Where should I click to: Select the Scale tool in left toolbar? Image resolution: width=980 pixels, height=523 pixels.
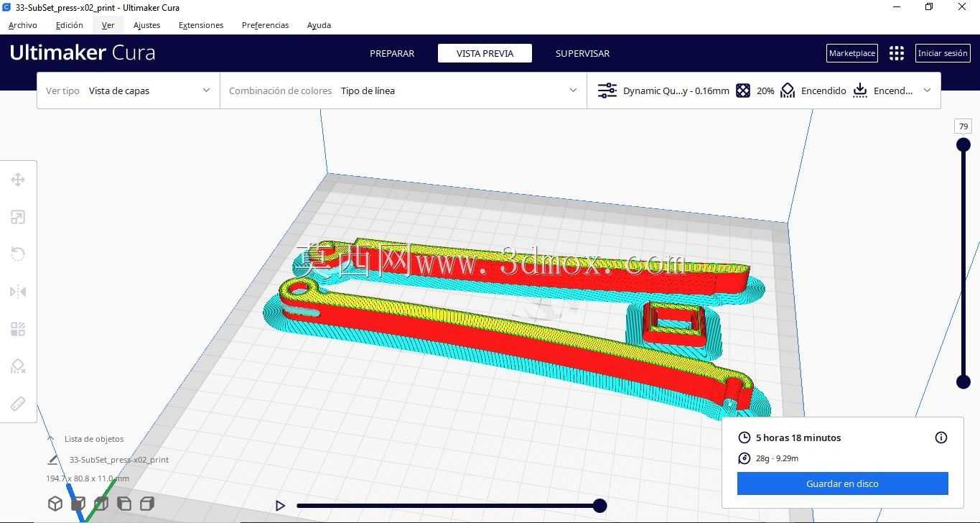(x=18, y=217)
